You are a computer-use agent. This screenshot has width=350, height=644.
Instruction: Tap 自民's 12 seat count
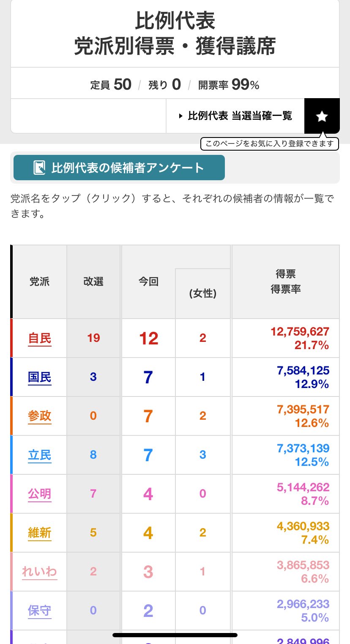tap(149, 339)
